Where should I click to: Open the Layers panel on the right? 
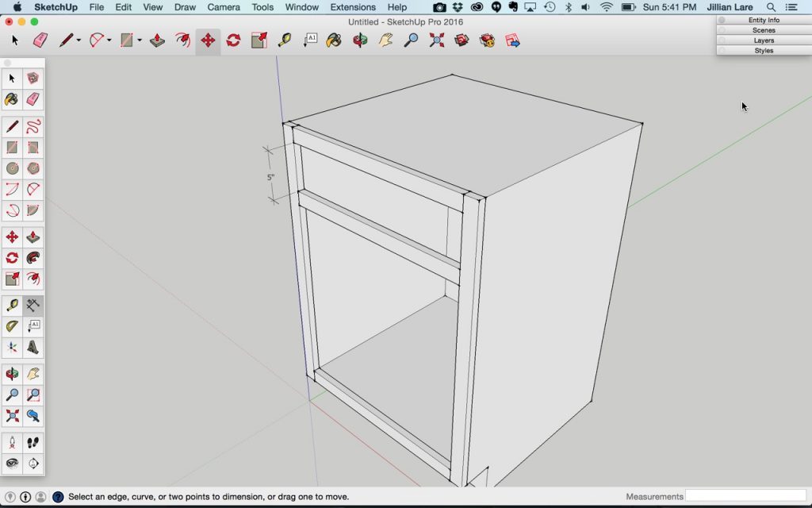click(763, 40)
